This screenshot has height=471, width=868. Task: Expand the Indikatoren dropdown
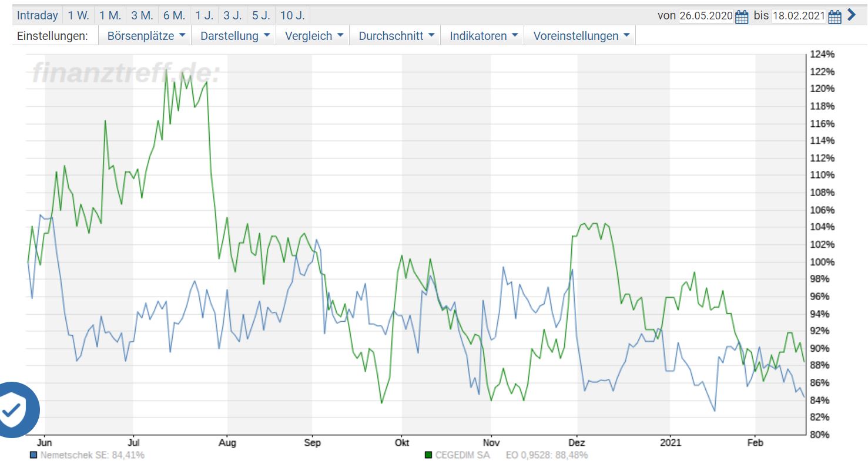(484, 36)
